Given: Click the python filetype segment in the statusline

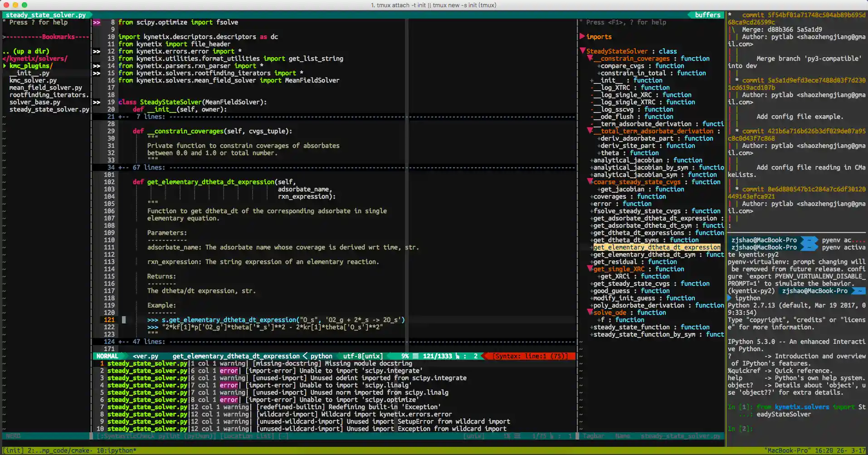Looking at the screenshot, I should pos(321,356).
